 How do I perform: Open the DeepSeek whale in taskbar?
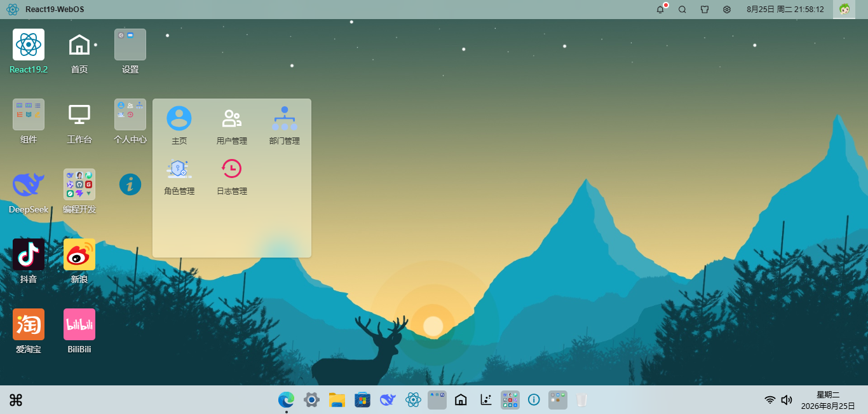[388, 399]
